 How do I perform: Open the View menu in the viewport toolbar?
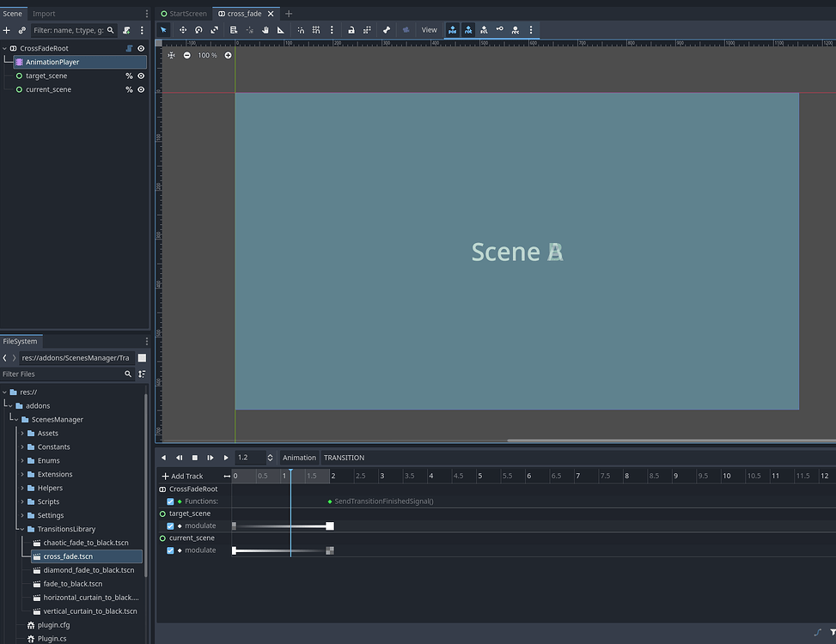(x=429, y=29)
